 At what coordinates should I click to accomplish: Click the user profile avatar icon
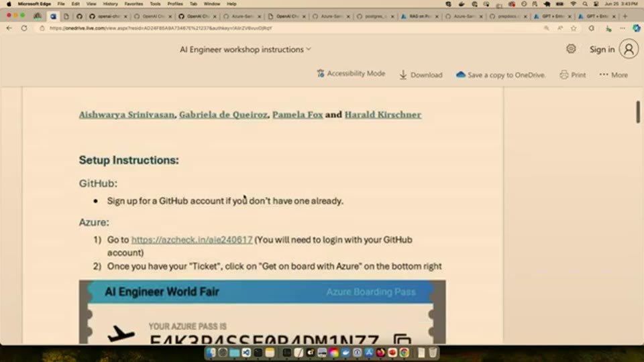[629, 49]
